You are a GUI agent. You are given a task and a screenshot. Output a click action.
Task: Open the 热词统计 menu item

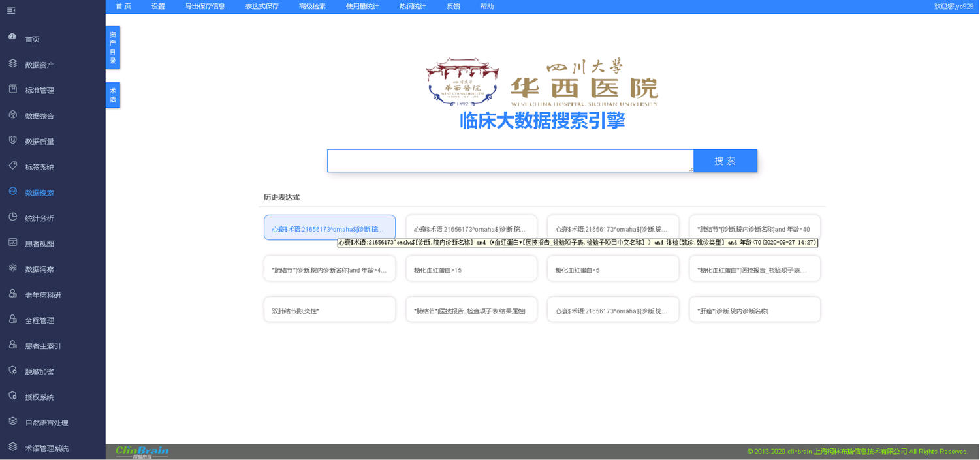[413, 7]
